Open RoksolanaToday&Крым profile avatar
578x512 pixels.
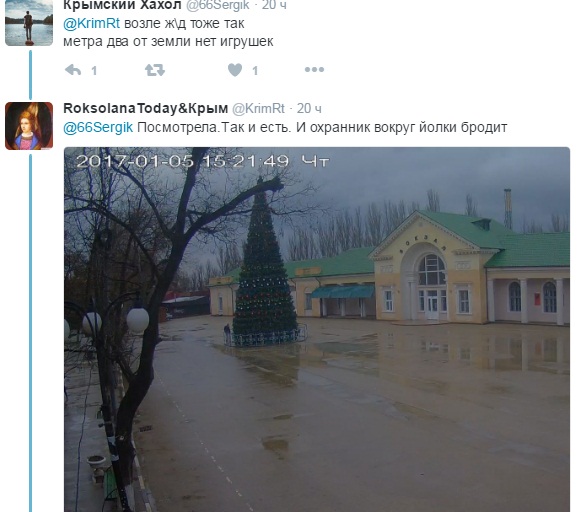pos(29,126)
